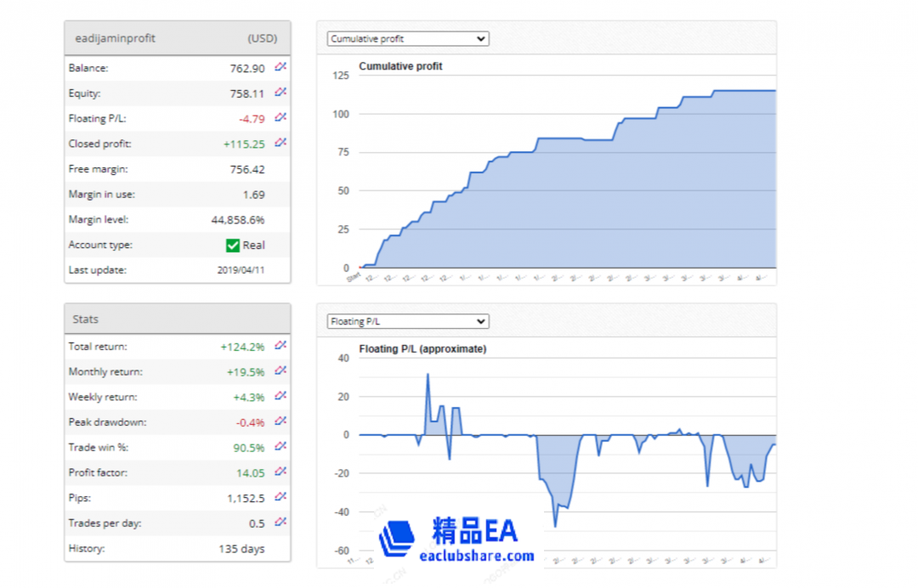Toggle the Real account type checkbox
Viewport: 918px width, 588px height.
[232, 245]
